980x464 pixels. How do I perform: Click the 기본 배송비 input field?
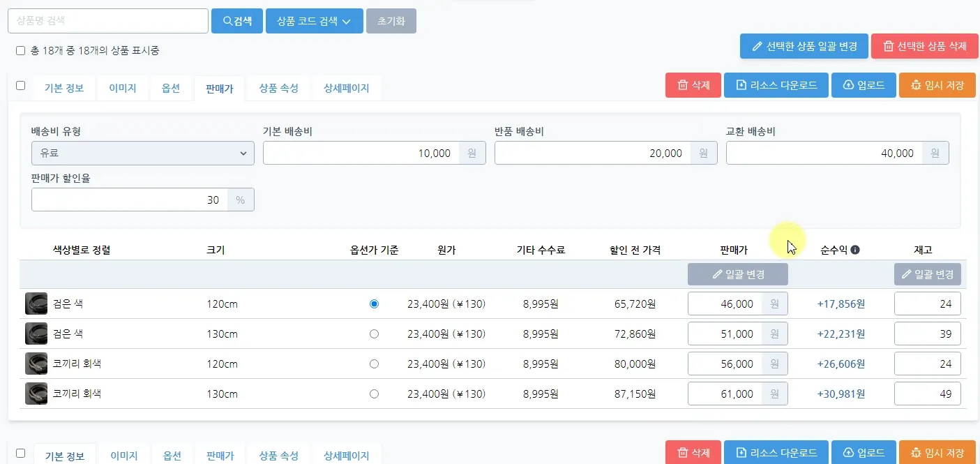[361, 154]
